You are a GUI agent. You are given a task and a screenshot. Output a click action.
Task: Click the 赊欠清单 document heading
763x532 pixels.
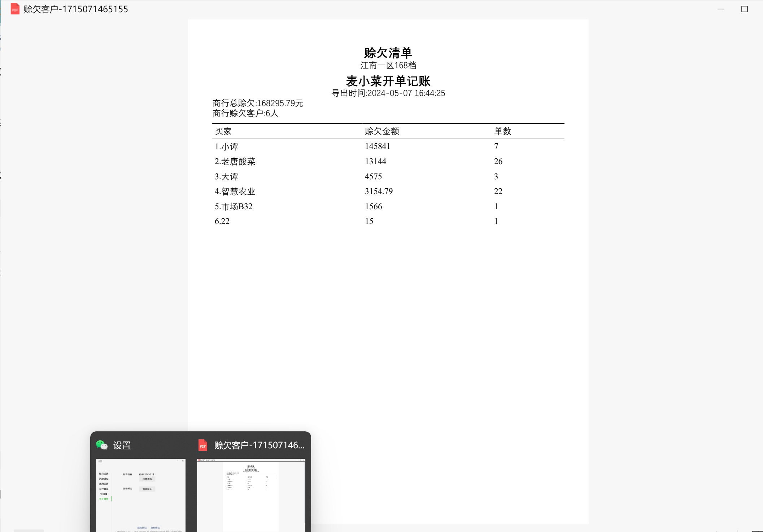pyautogui.click(x=388, y=53)
